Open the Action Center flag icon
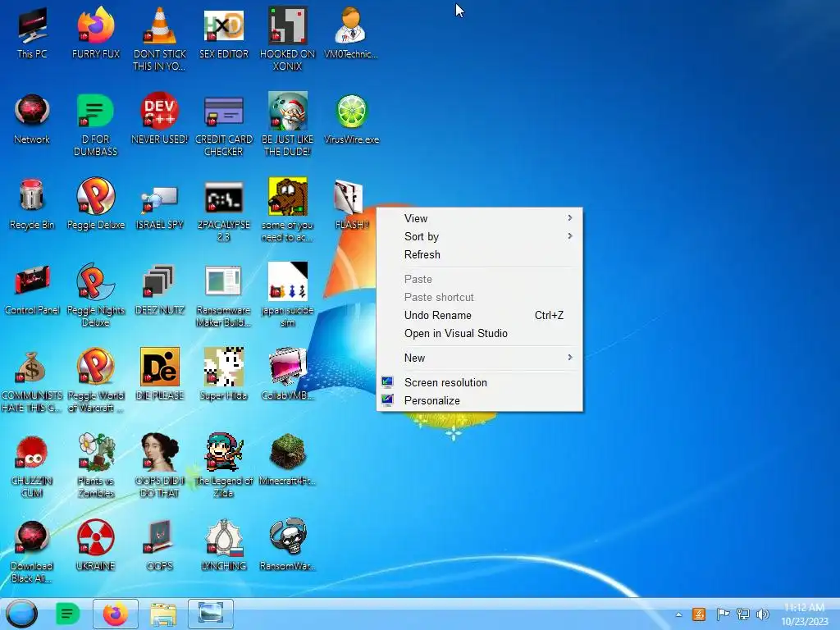 pyautogui.click(x=723, y=614)
